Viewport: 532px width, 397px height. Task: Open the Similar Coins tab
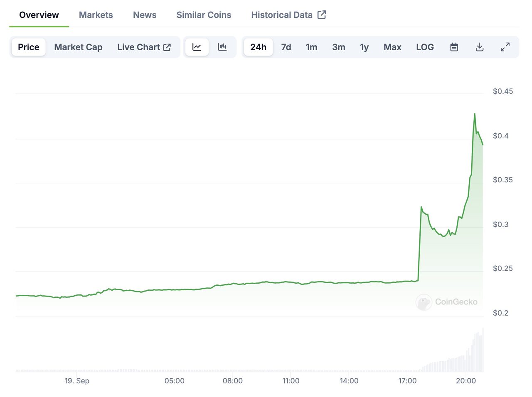coord(204,15)
